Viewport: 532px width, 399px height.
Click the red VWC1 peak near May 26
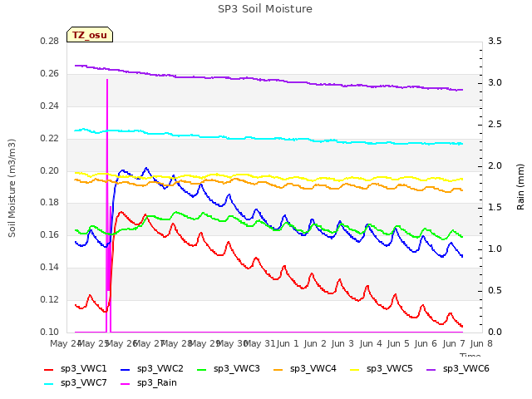click(121, 212)
